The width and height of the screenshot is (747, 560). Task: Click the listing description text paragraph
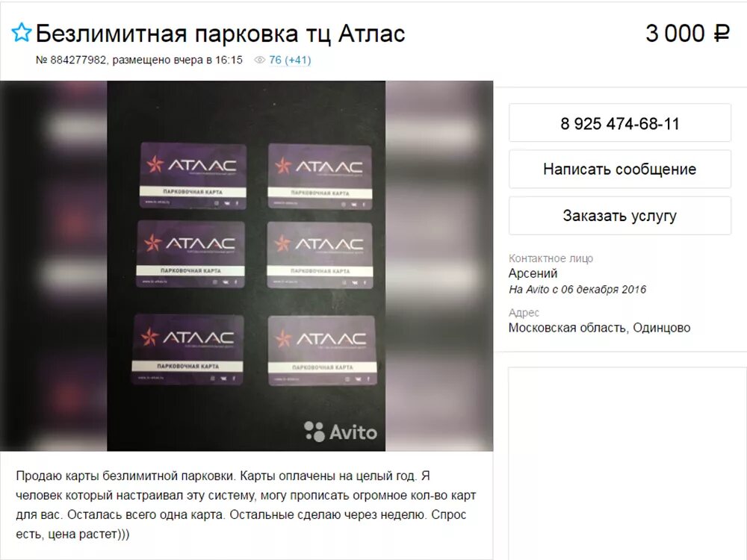[x=246, y=505]
